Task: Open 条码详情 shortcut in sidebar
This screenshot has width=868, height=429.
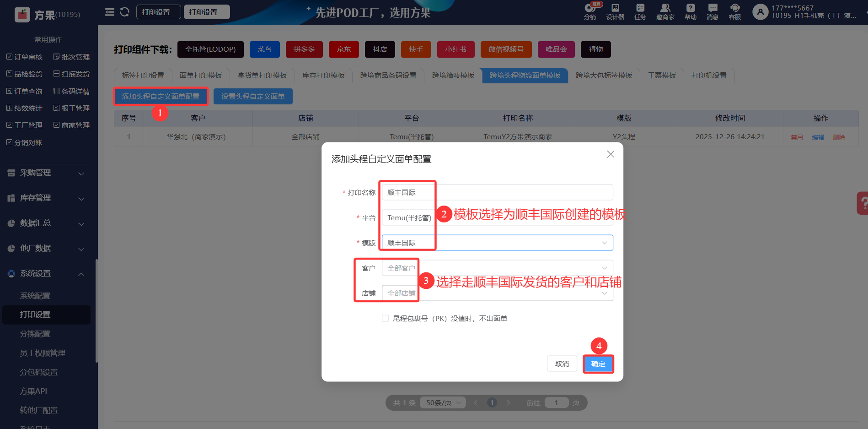Action: (x=72, y=91)
